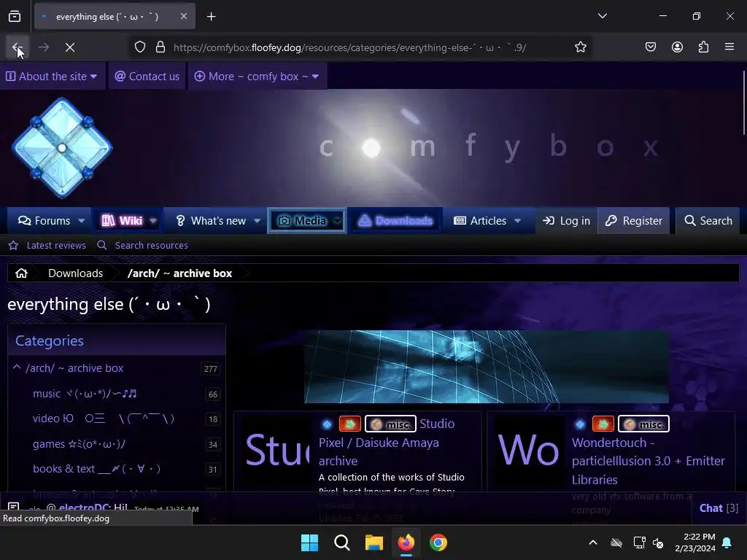Open 'Pixel / Daisuke Amaya archive' link
This screenshot has width=747, height=560.
[379, 451]
